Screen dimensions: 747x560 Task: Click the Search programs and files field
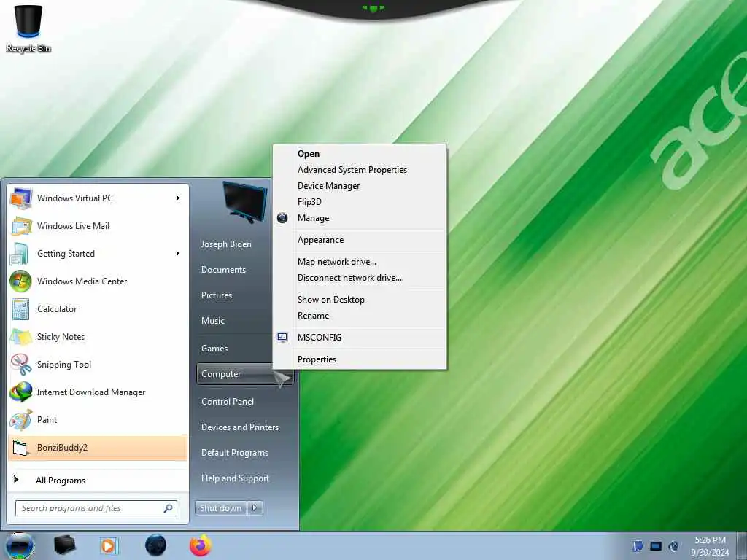pos(96,508)
